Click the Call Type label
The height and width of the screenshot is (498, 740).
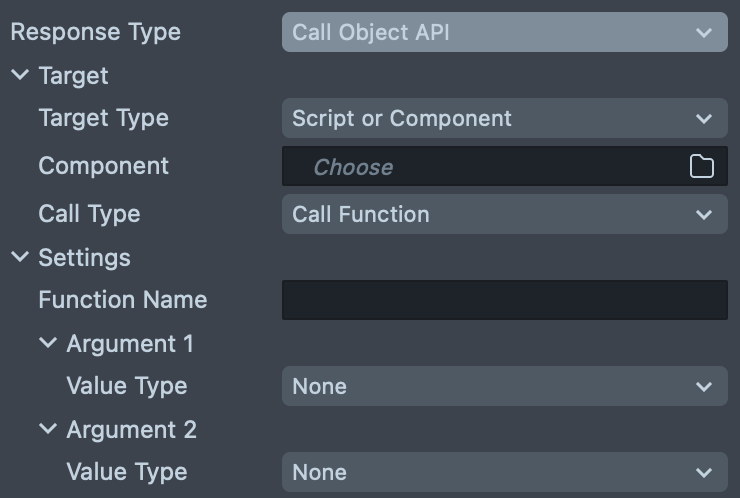(x=89, y=214)
